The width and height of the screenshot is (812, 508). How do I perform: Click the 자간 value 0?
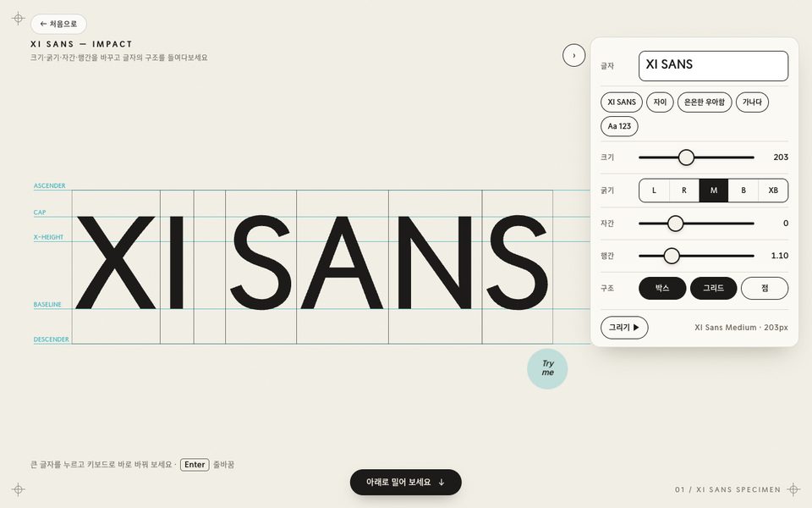(786, 224)
